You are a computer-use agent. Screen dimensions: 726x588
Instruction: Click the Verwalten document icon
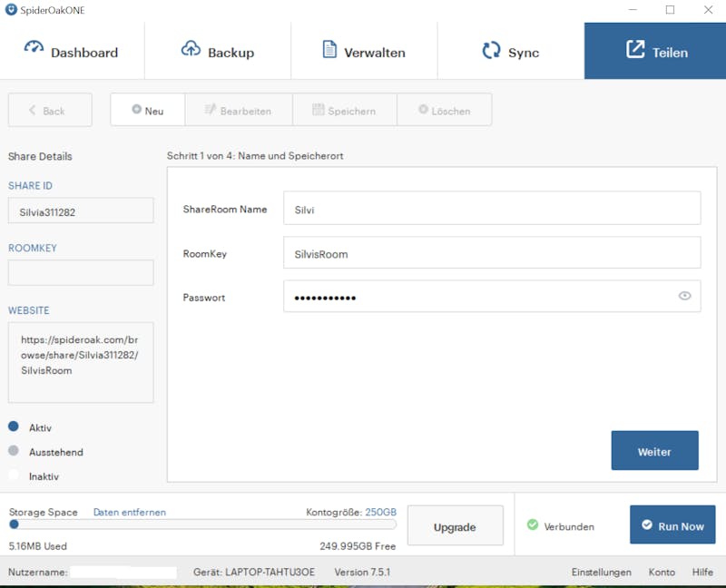(x=329, y=49)
